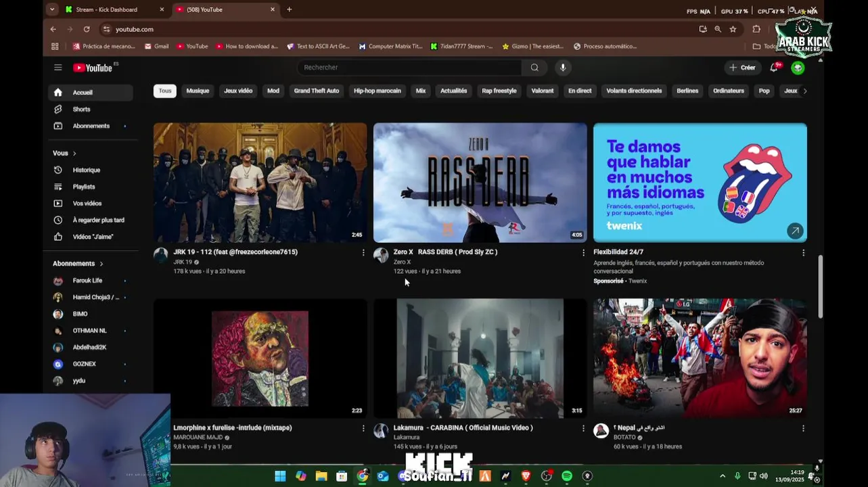Open options for Lmorphine x furelise video

(x=363, y=428)
